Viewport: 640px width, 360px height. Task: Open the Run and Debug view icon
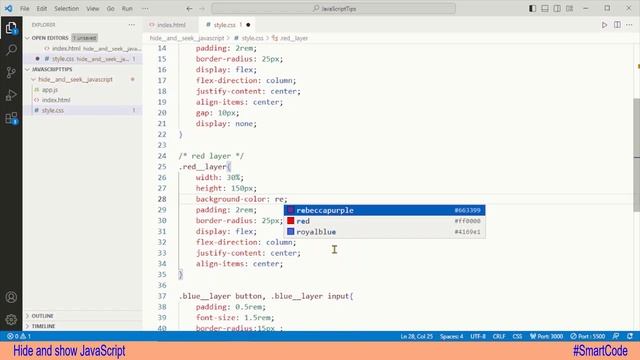pyautogui.click(x=11, y=95)
